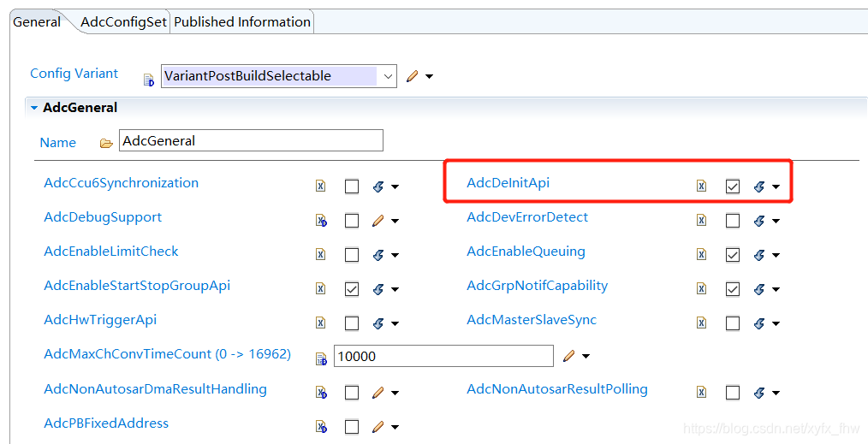Enable the AdcHwTriggerApi checkbox

(352, 323)
